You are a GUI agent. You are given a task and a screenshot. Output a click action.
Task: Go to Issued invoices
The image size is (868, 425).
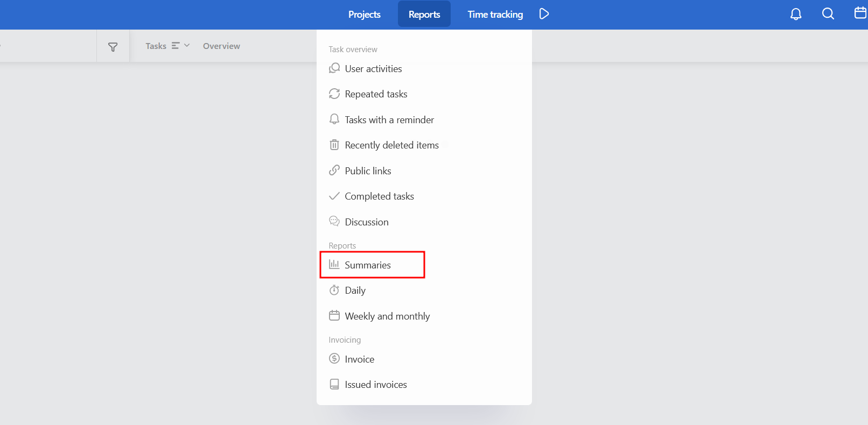[375, 385]
